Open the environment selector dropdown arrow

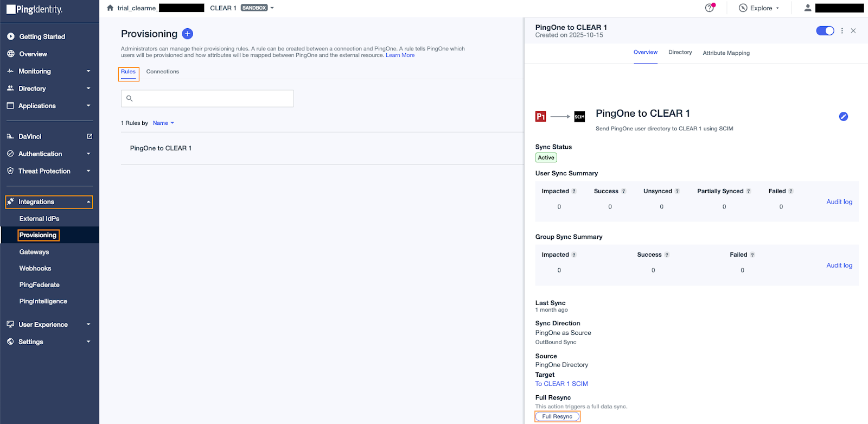272,8
